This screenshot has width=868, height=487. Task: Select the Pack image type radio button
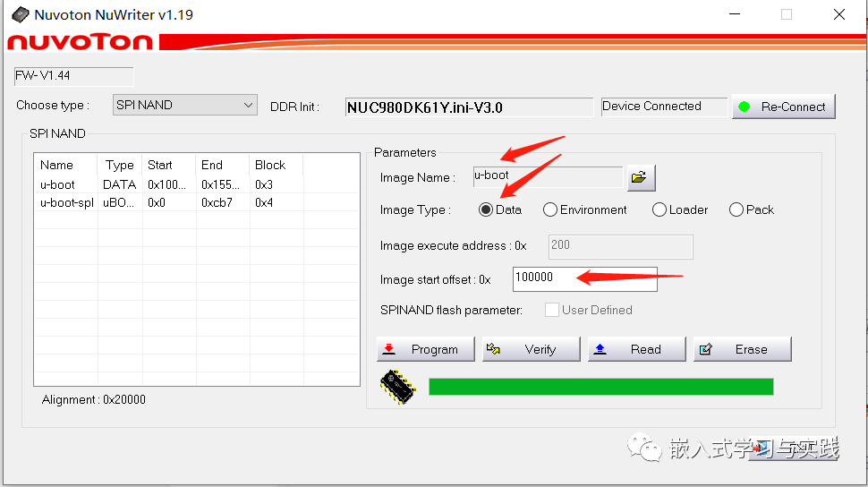[x=736, y=209]
